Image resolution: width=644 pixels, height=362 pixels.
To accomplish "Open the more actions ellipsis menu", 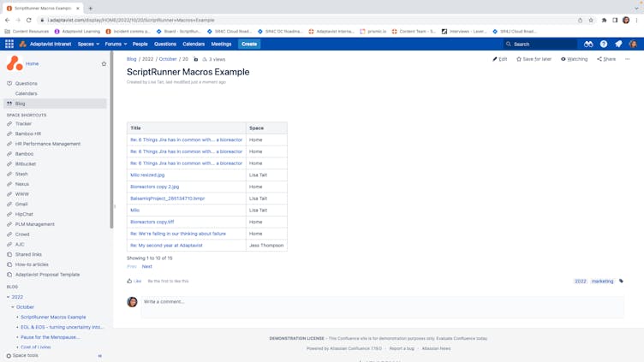I will [x=628, y=59].
